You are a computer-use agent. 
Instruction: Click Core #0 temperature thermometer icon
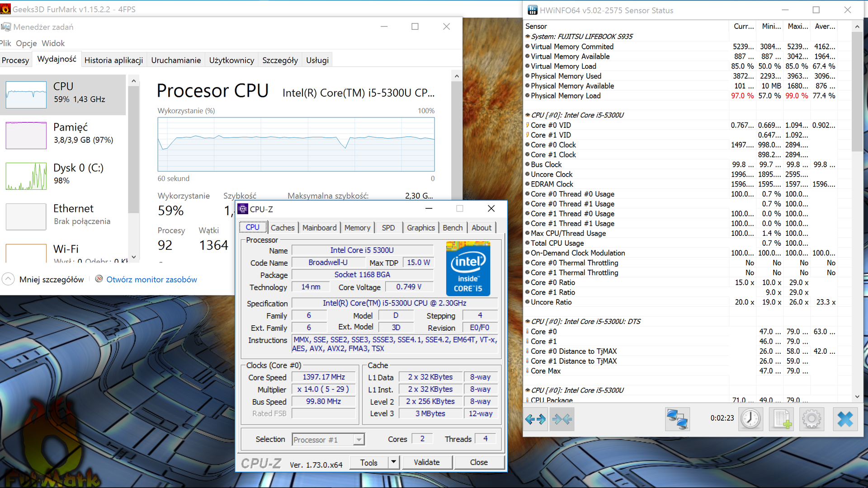point(528,332)
